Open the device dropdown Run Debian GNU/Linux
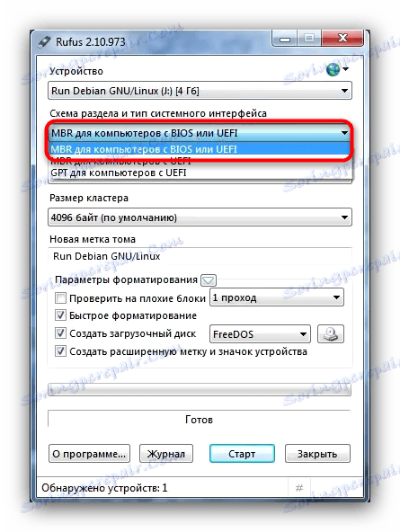Screen dimensions: 400x532 click(x=200, y=91)
